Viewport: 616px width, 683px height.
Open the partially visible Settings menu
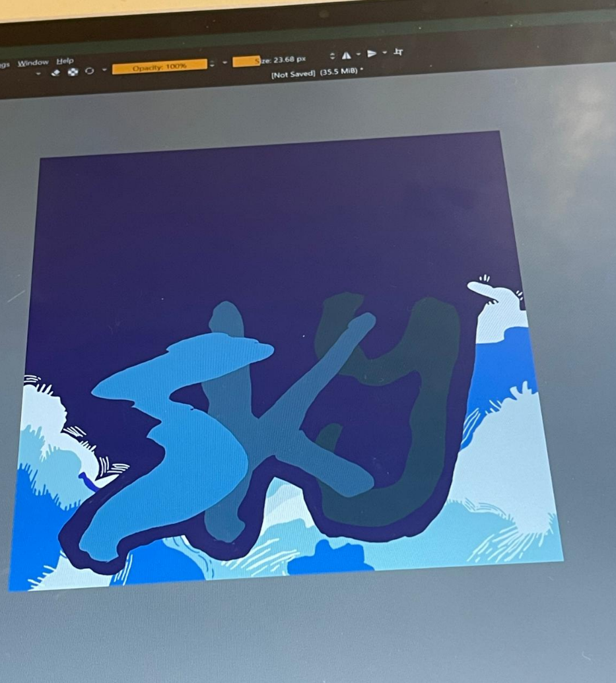click(5, 65)
